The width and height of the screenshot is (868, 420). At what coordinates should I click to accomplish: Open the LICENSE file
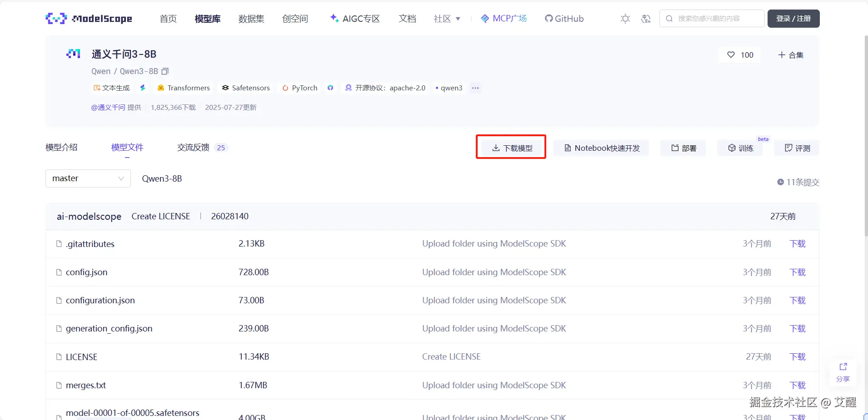point(82,357)
